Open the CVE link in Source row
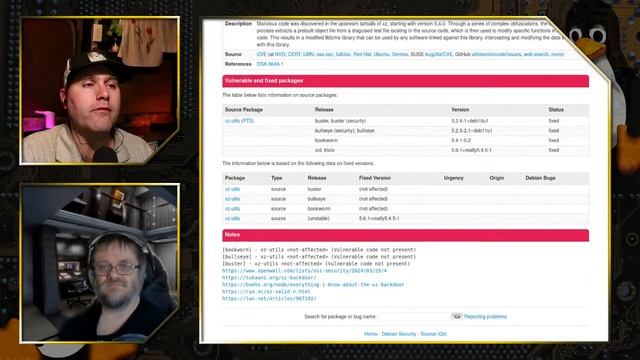640x360 pixels. pos(261,54)
